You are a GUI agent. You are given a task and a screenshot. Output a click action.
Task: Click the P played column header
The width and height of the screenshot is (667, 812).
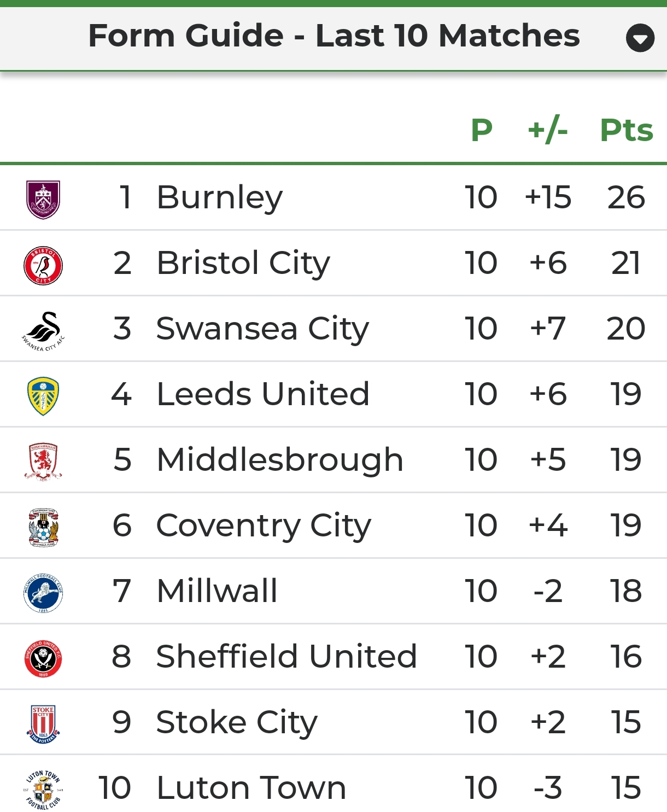[x=482, y=131]
